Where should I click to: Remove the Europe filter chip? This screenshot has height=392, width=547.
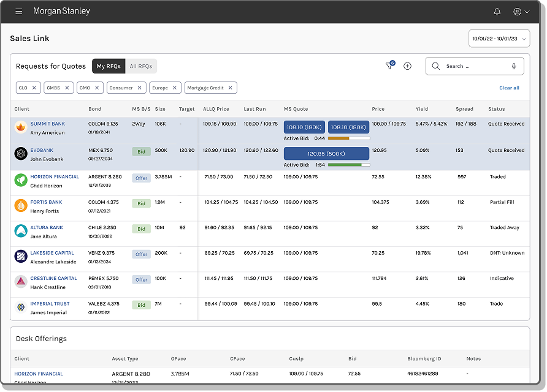[x=174, y=88]
